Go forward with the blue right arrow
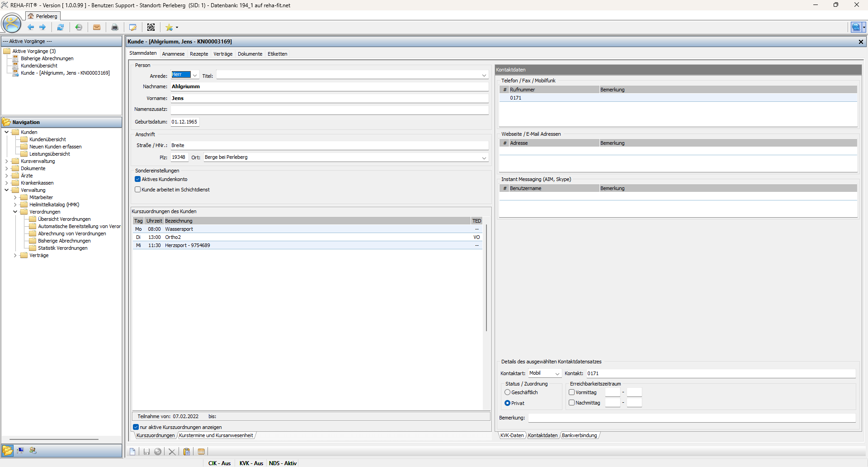Viewport: 868px width, 467px height. coord(42,27)
